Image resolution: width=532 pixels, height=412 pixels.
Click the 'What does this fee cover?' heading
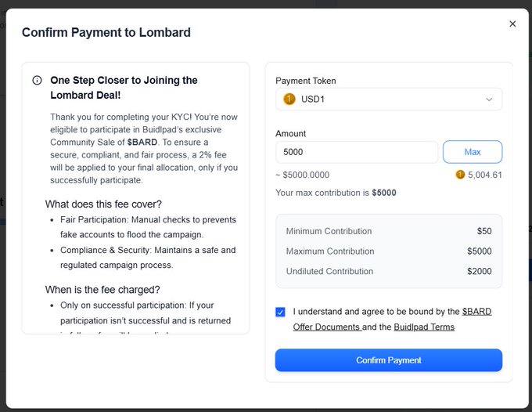pyautogui.click(x=103, y=204)
